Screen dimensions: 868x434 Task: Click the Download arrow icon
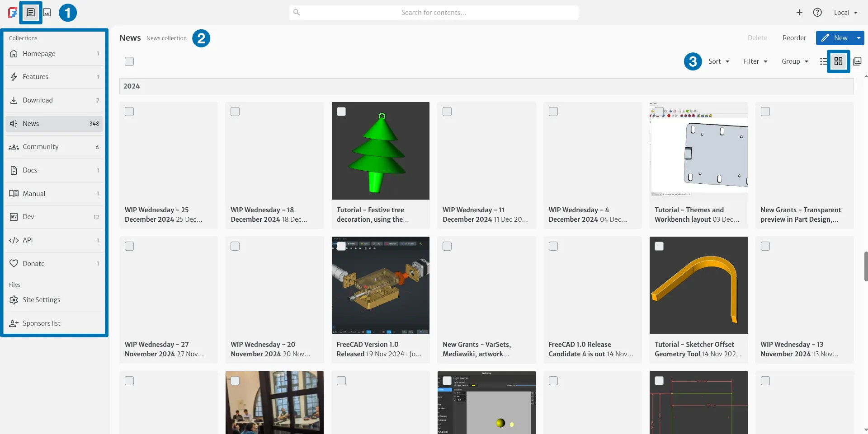[x=14, y=100]
